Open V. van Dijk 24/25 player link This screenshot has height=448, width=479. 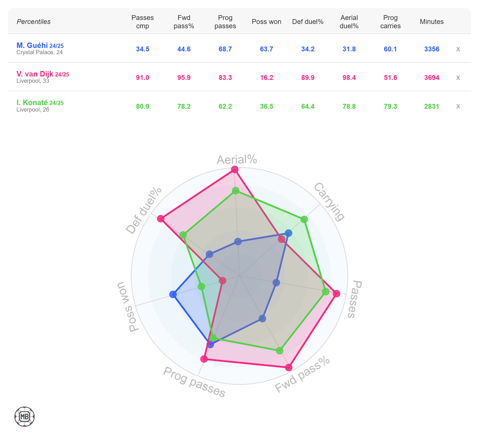coord(43,74)
